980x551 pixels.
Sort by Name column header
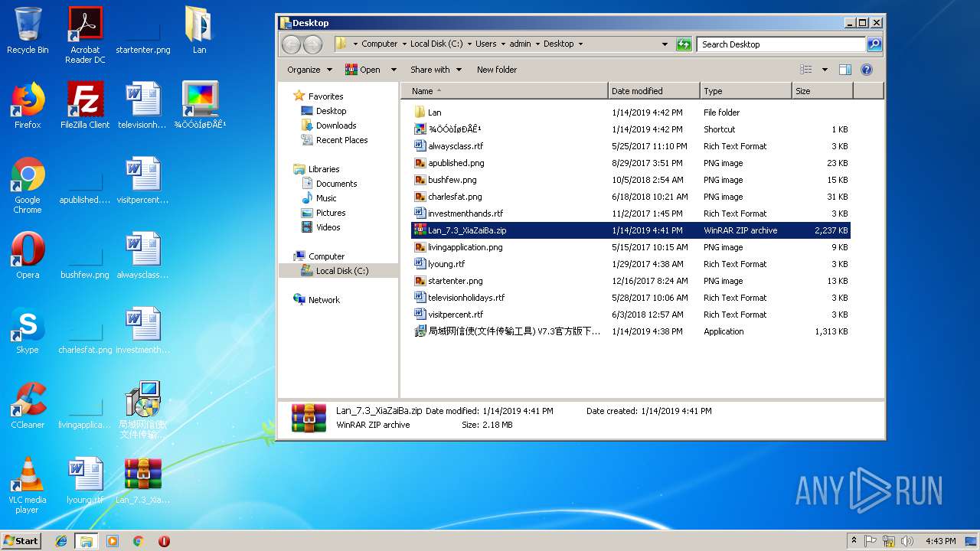point(504,91)
